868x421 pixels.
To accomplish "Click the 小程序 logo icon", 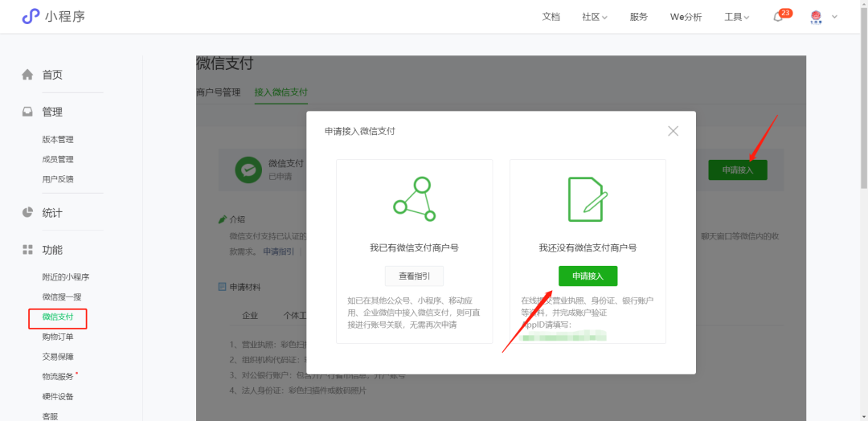I will coord(31,17).
